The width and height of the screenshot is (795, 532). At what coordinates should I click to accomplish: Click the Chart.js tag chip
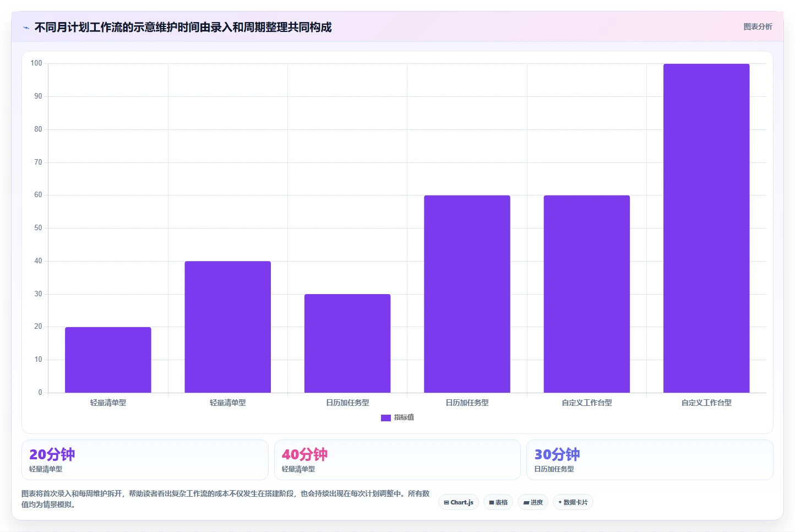coord(459,502)
